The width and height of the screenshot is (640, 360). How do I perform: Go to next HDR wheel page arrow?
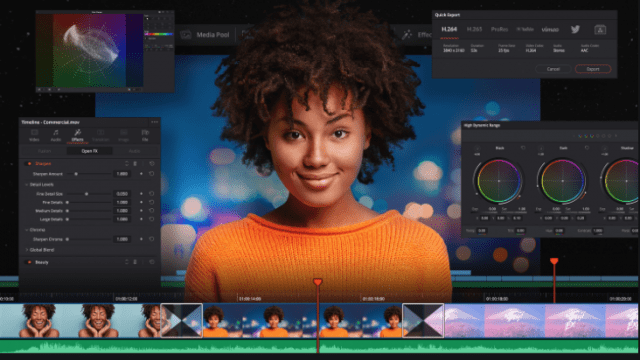click(x=616, y=136)
